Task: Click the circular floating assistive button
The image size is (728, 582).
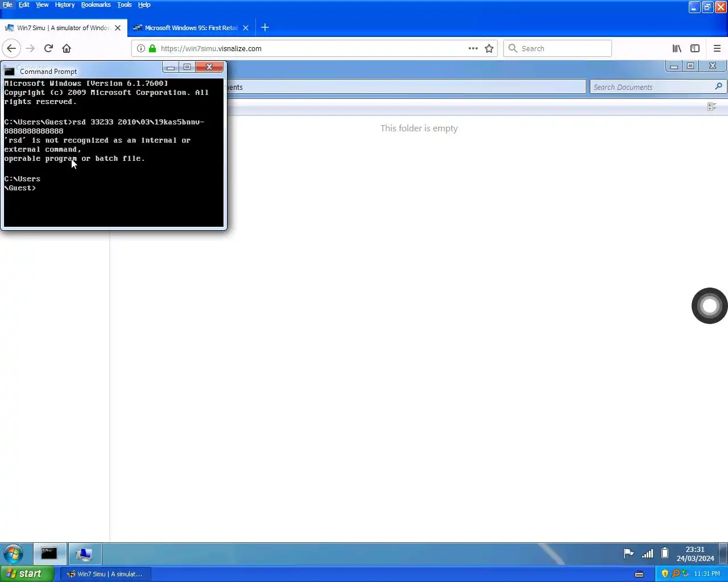Action: (x=709, y=306)
